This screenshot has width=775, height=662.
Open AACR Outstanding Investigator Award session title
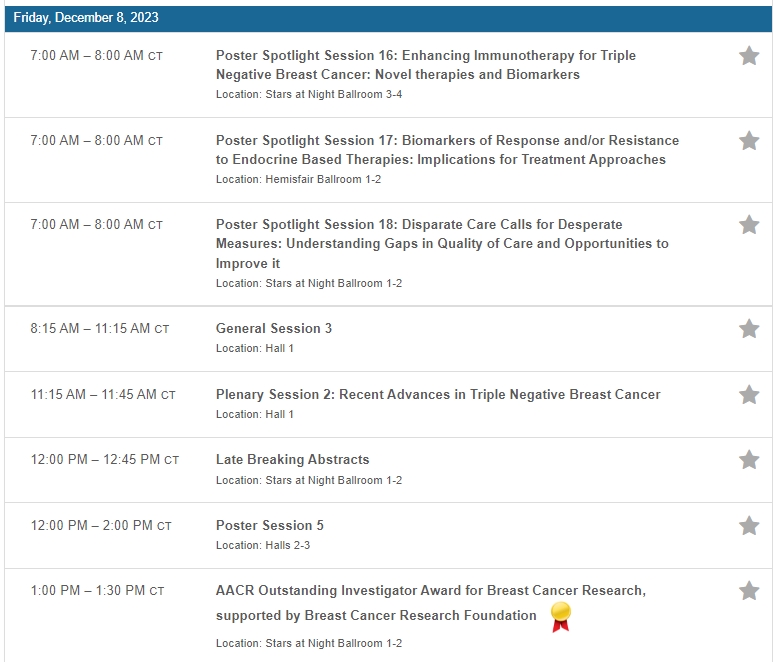[x=431, y=603]
